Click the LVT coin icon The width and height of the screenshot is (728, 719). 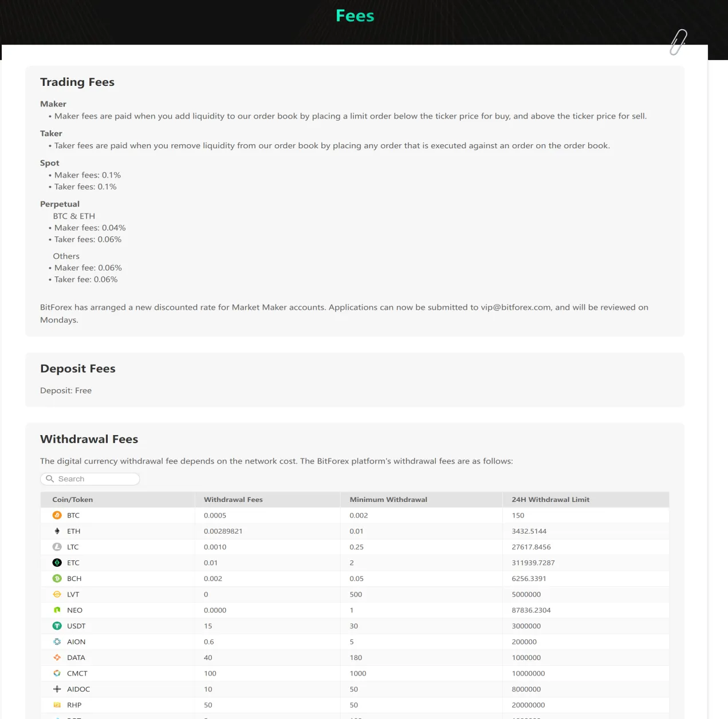point(57,594)
